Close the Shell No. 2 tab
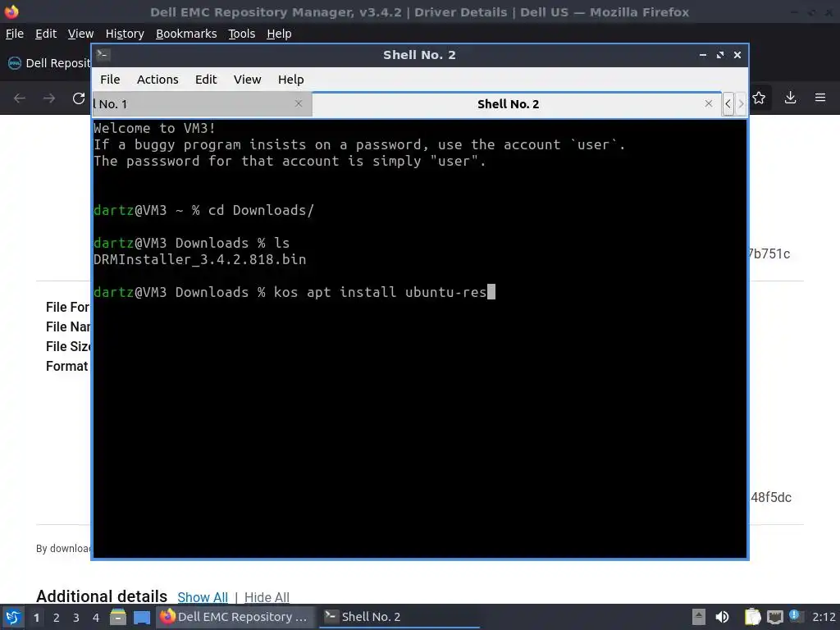The image size is (840, 630). click(708, 103)
